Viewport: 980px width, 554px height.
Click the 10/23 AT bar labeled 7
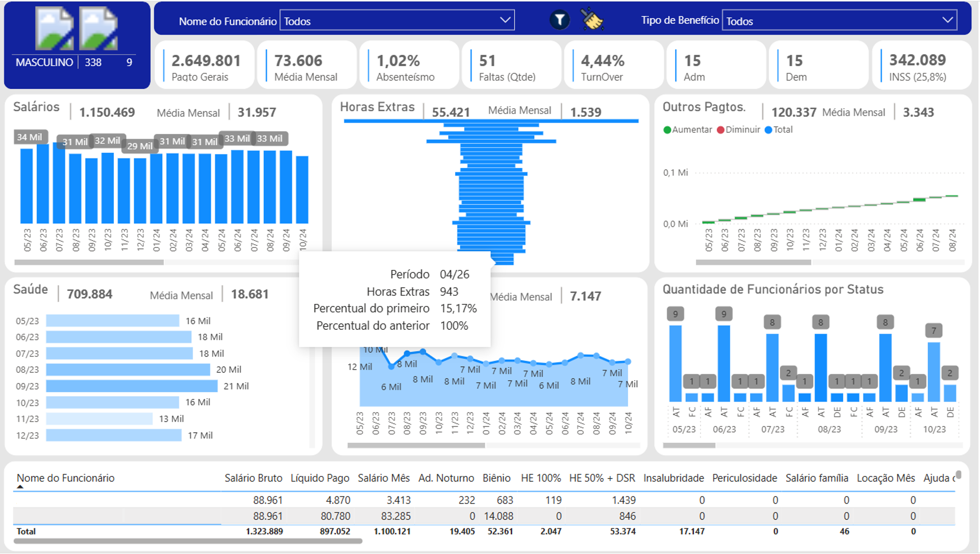tap(934, 372)
